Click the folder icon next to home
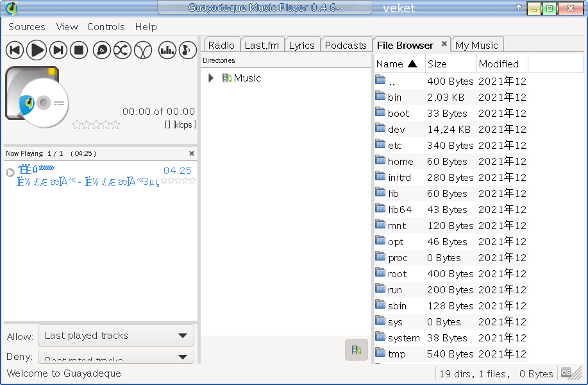This screenshot has height=385, width=588. pos(381,160)
